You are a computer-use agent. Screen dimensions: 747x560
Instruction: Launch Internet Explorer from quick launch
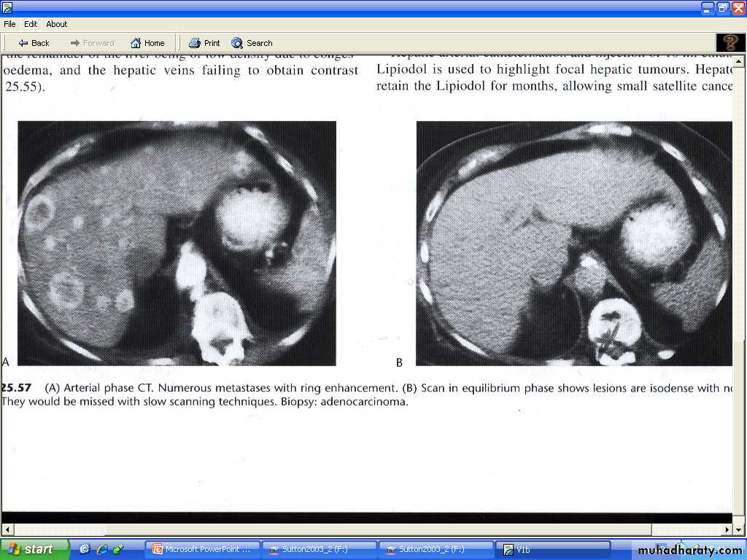click(101, 549)
